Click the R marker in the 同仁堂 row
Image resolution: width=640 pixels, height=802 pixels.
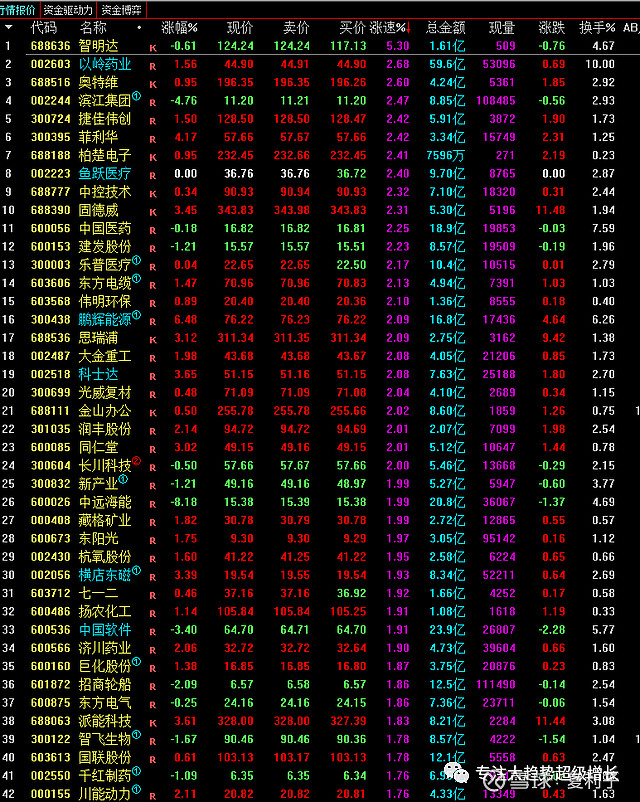point(153,450)
